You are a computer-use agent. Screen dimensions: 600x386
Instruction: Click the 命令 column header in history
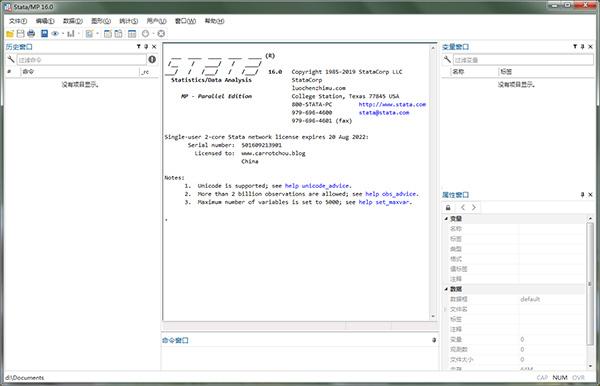(80, 72)
